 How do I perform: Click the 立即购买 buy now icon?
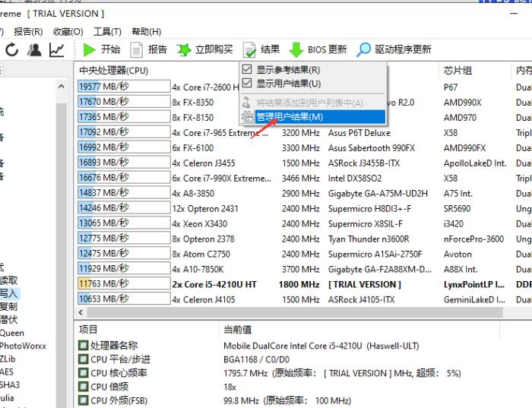[184, 50]
